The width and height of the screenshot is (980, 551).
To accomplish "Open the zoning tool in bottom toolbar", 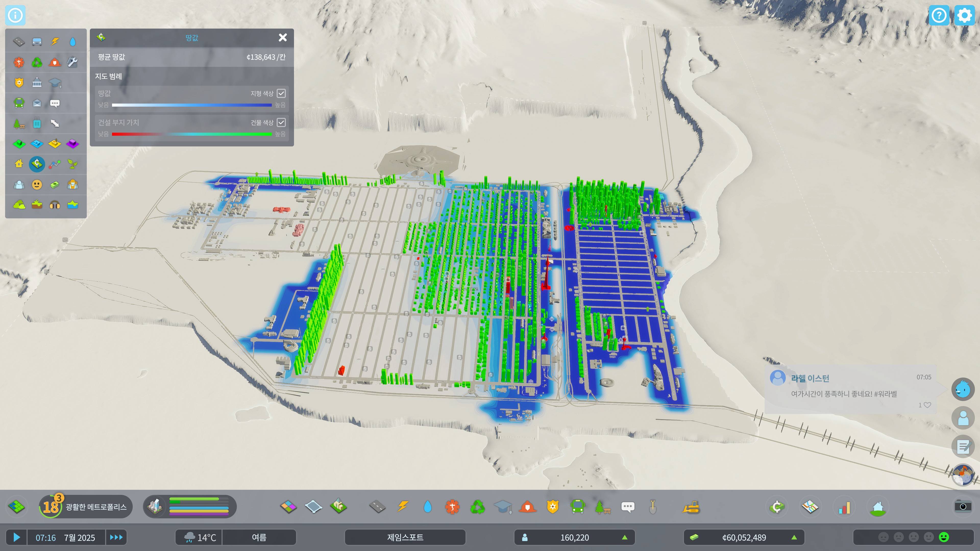I will pos(288,507).
